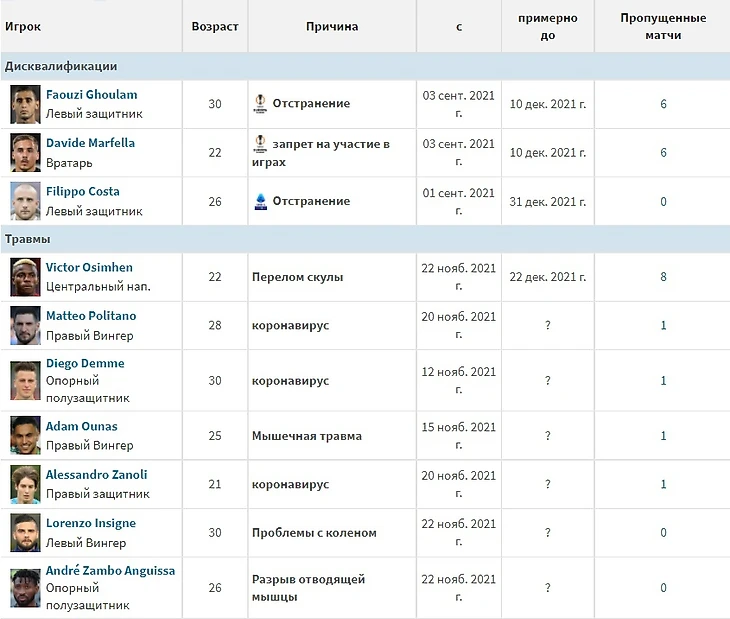
Task: Click 'Центральный нап.' position under Osimhen
Action: tap(98, 287)
